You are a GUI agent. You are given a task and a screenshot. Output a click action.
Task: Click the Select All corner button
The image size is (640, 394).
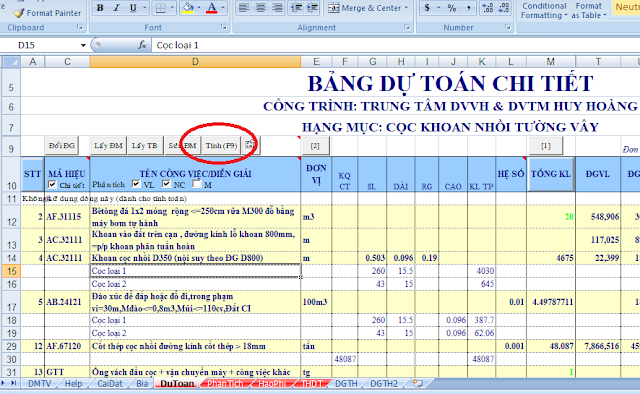point(11,62)
